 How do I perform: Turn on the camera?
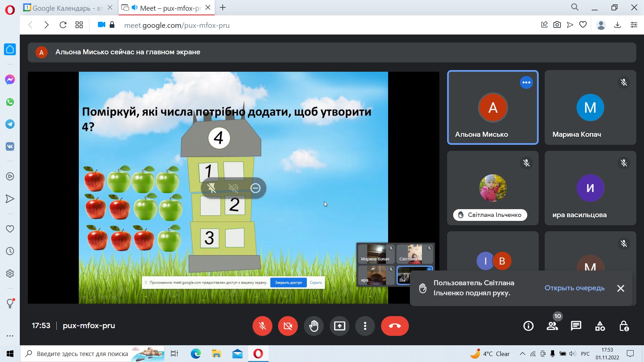coord(288,326)
